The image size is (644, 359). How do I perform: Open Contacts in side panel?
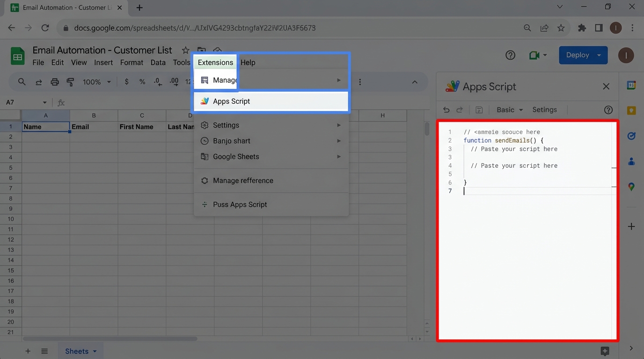[x=631, y=161]
